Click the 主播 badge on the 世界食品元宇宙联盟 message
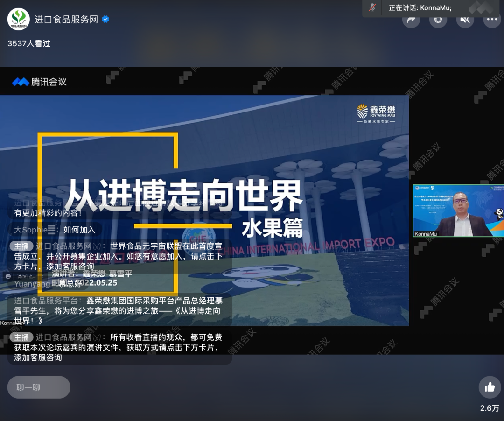 (21, 246)
